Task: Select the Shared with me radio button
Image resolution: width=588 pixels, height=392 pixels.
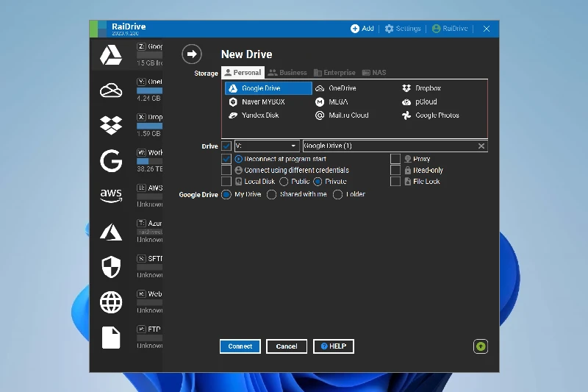Action: coord(272,195)
